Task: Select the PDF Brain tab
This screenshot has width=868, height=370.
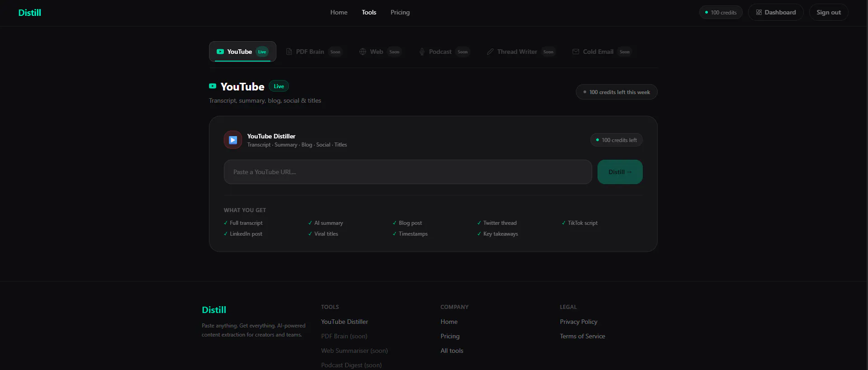Action: pos(314,52)
